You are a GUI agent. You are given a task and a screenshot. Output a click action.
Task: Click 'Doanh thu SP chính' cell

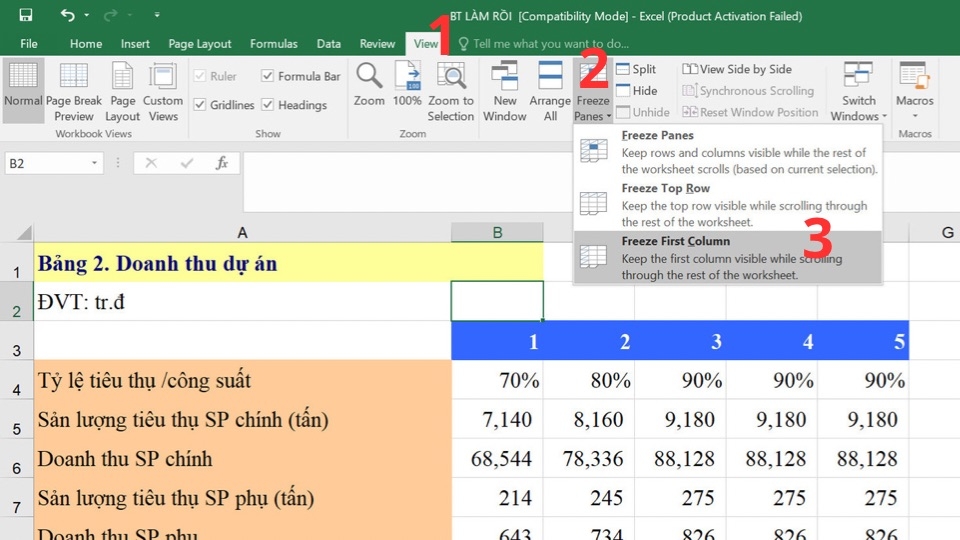point(242,459)
